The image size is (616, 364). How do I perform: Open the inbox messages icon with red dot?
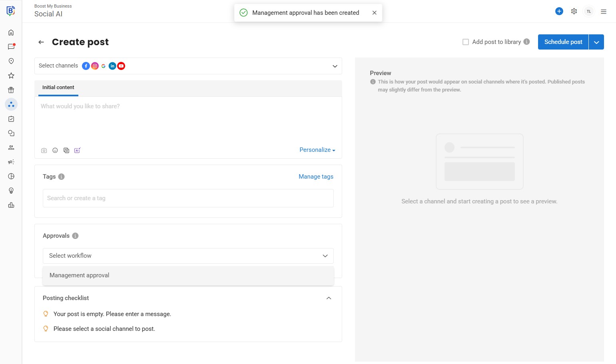11,47
